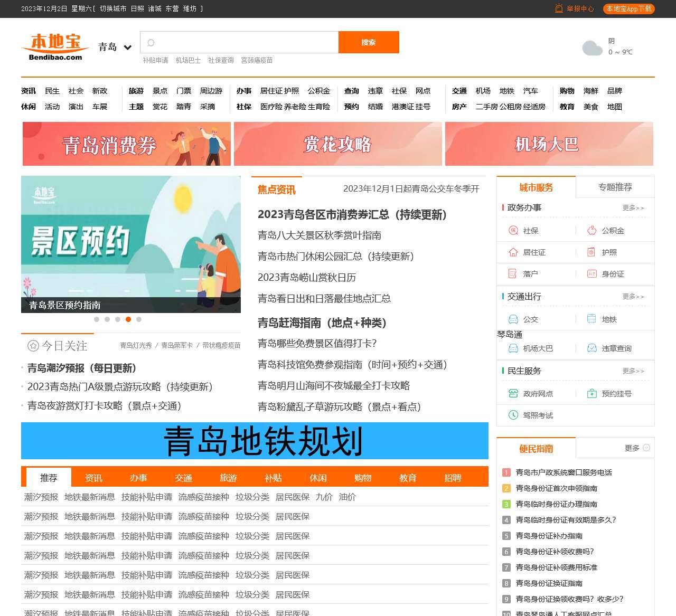Open the 地铁 link in 交通 navigation
The width and height of the screenshot is (676, 616).
click(507, 91)
